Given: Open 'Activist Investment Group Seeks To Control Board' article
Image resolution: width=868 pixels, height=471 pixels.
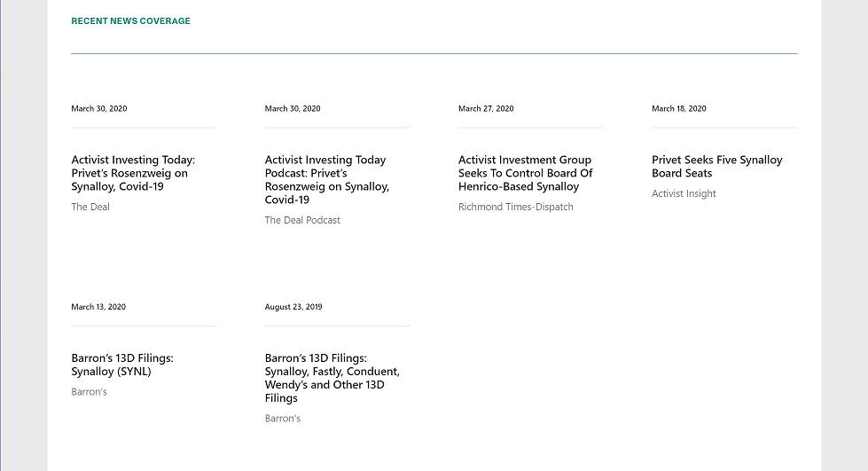Looking at the screenshot, I should click(x=525, y=173).
